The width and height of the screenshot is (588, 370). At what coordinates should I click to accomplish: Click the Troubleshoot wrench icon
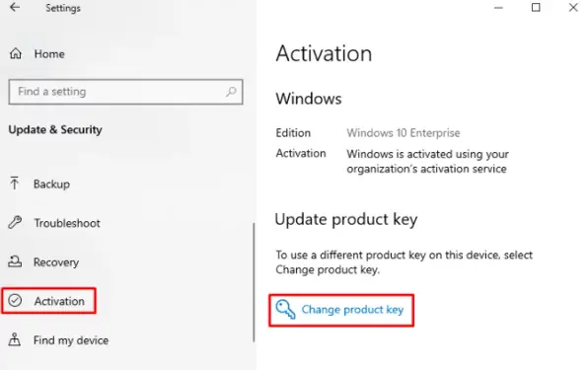click(x=15, y=222)
